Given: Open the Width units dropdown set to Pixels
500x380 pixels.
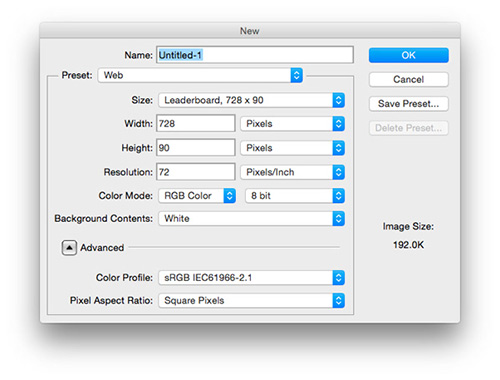Looking at the screenshot, I should point(292,124).
